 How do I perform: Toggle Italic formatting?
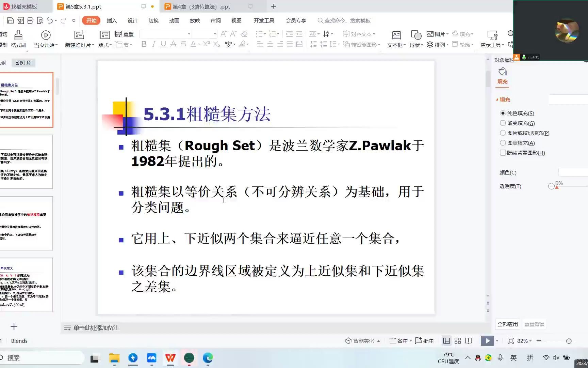click(153, 44)
